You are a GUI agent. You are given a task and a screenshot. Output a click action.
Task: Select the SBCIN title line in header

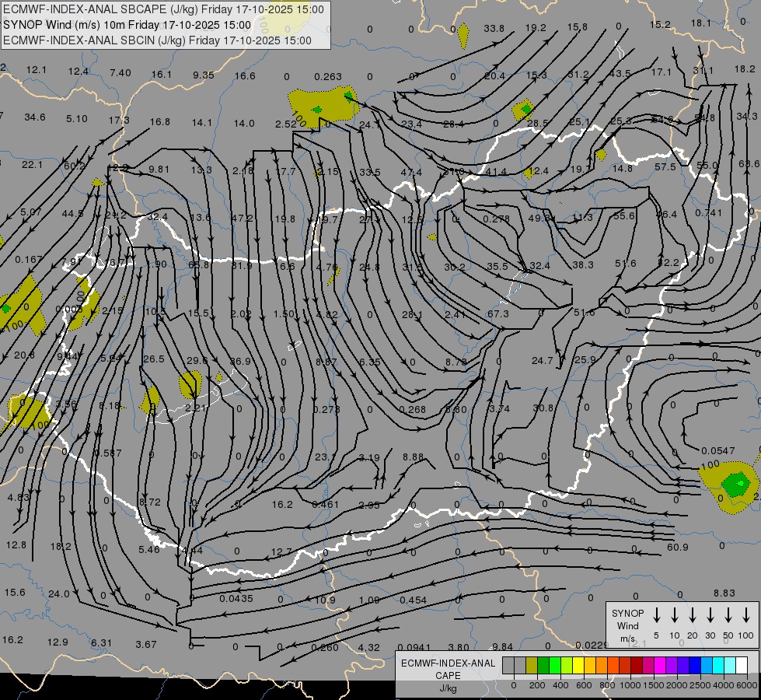point(157,40)
